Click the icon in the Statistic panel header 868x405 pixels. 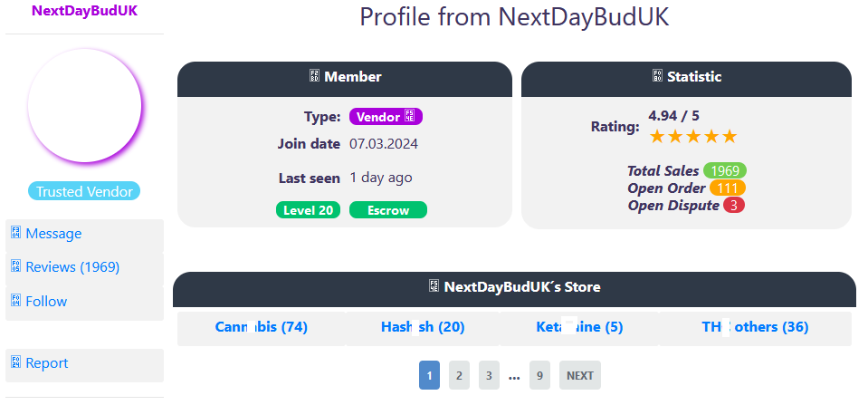coord(657,77)
